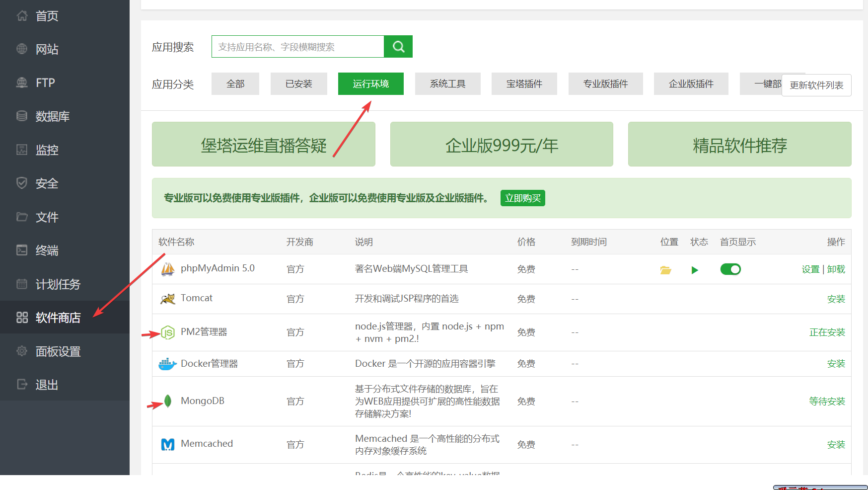Image resolution: width=868 pixels, height=490 pixels.
Task: Click the PM2管理器 node.js icon
Action: click(168, 332)
